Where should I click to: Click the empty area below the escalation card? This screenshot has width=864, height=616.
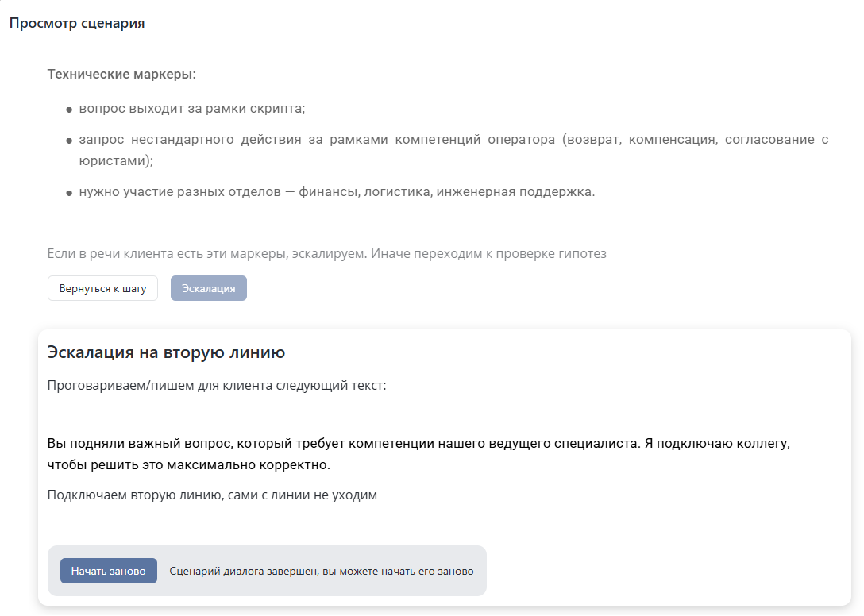[x=432, y=611]
